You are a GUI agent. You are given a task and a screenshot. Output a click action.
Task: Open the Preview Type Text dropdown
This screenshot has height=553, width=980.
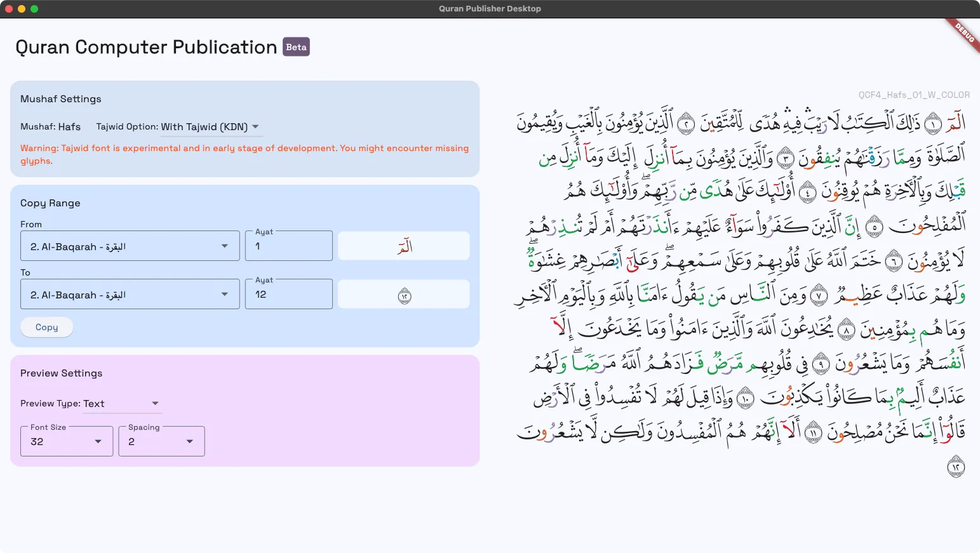123,404
